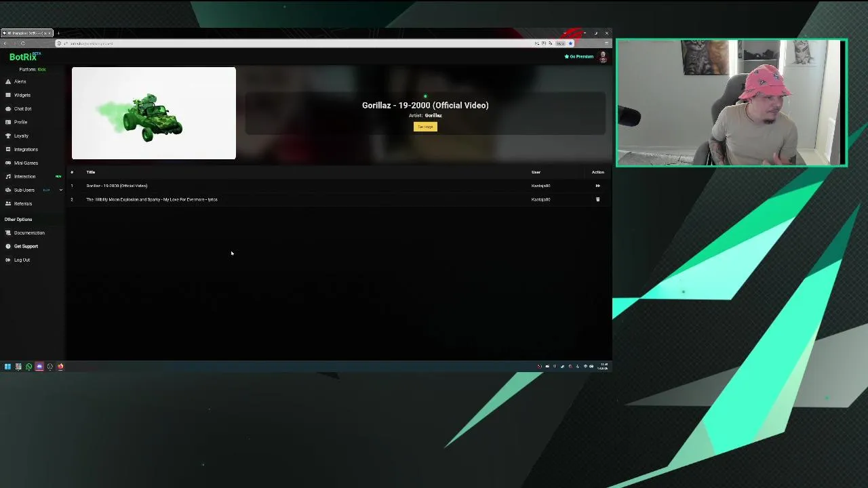This screenshot has width=868, height=488.
Task: Click Go Premium star link
Action: pyautogui.click(x=579, y=56)
